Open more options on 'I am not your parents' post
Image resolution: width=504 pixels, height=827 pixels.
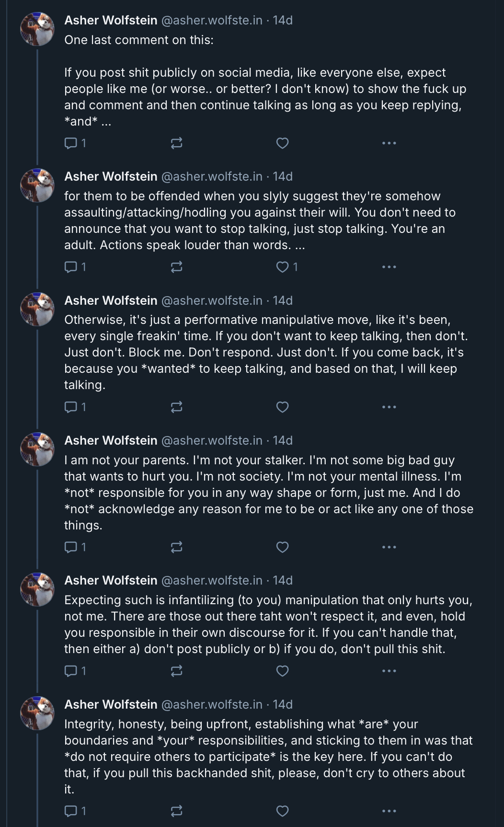389,547
